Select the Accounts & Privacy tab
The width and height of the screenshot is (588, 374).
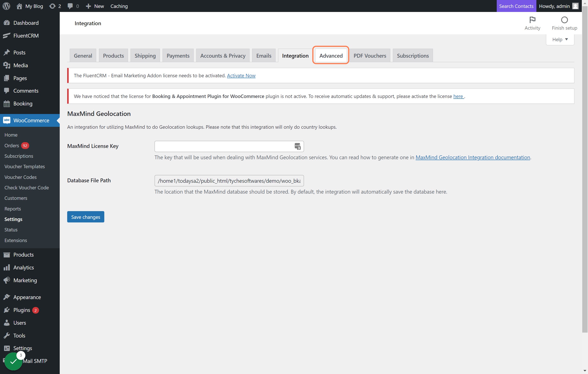tap(223, 56)
